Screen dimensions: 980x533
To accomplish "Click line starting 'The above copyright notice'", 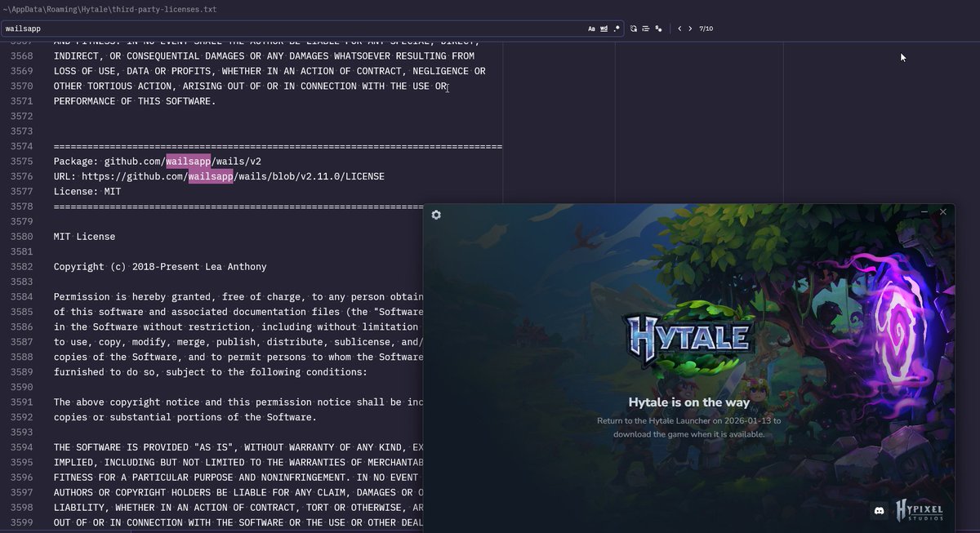I will pyautogui.click(x=238, y=402).
